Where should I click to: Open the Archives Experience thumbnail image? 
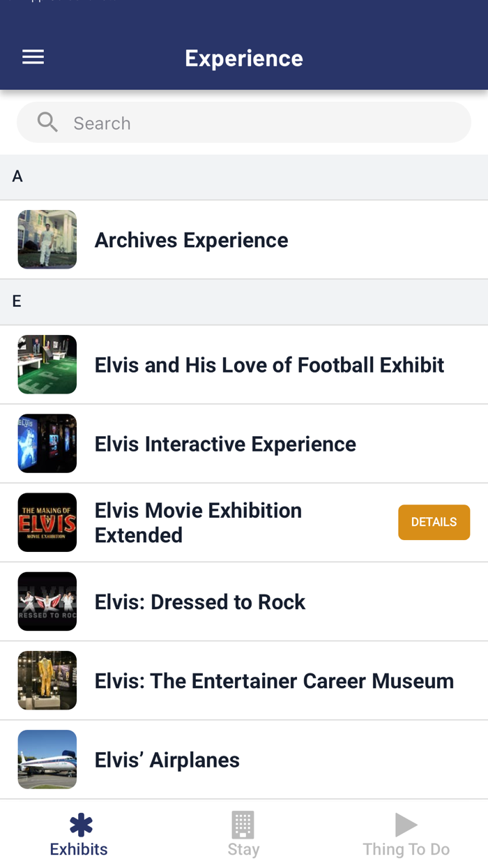[47, 239]
